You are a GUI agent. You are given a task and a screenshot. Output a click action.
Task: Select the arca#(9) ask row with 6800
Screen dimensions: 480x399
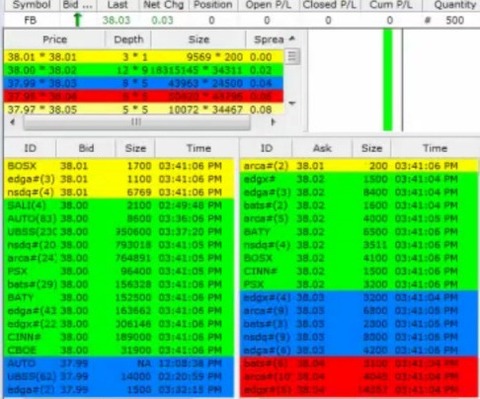(x=359, y=311)
